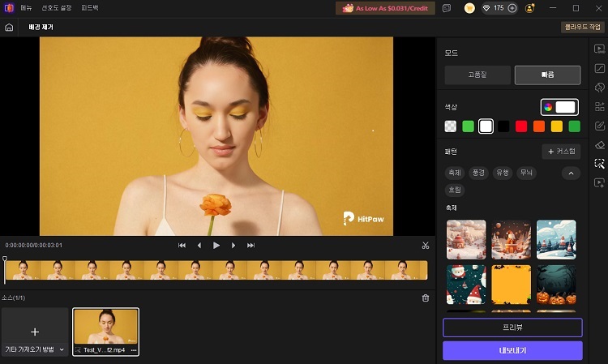Open the 클라우드 작업 cloud tasks button
The image size is (608, 364).
pos(582,27)
